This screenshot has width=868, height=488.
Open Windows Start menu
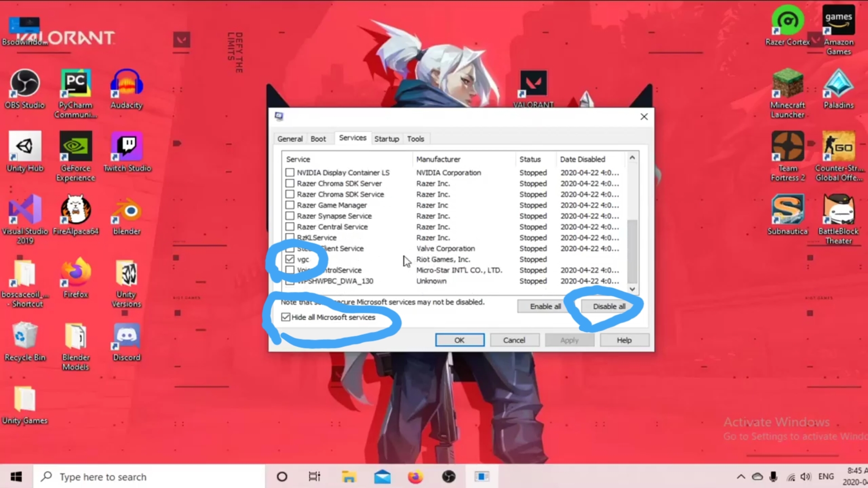pos(16,477)
